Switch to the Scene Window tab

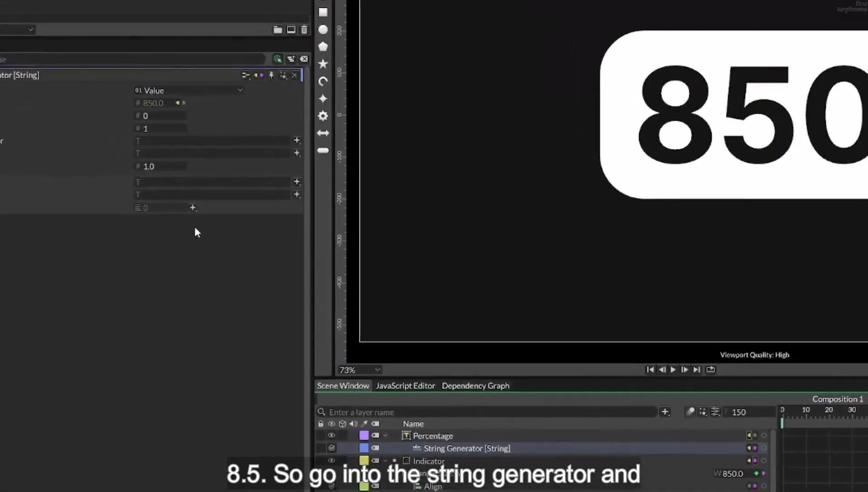(x=343, y=386)
